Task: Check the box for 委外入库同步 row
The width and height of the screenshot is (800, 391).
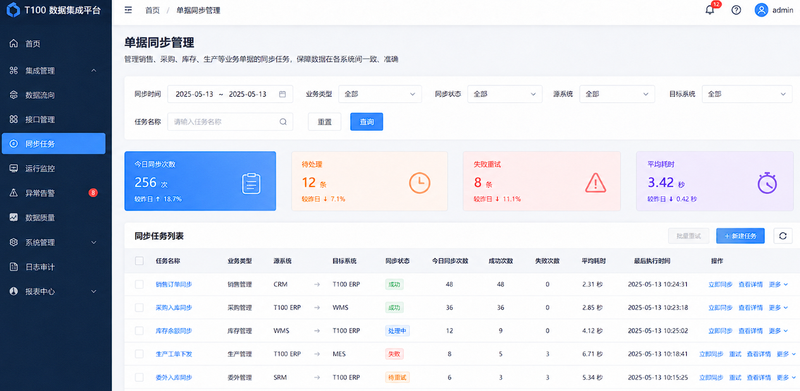Action: point(139,377)
